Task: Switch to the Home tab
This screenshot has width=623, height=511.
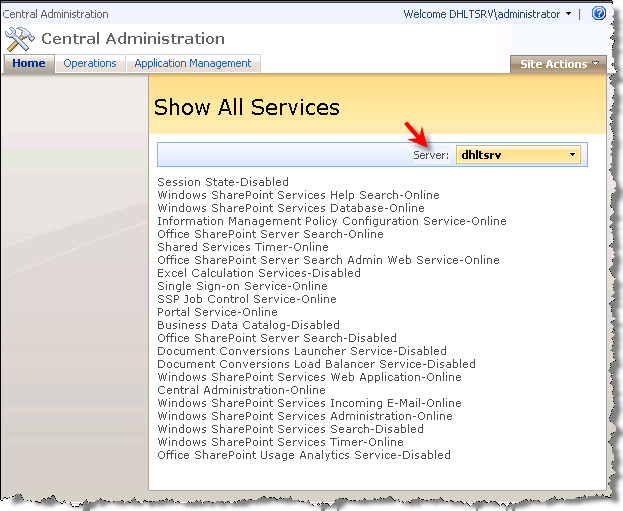Action: pyautogui.click(x=29, y=63)
